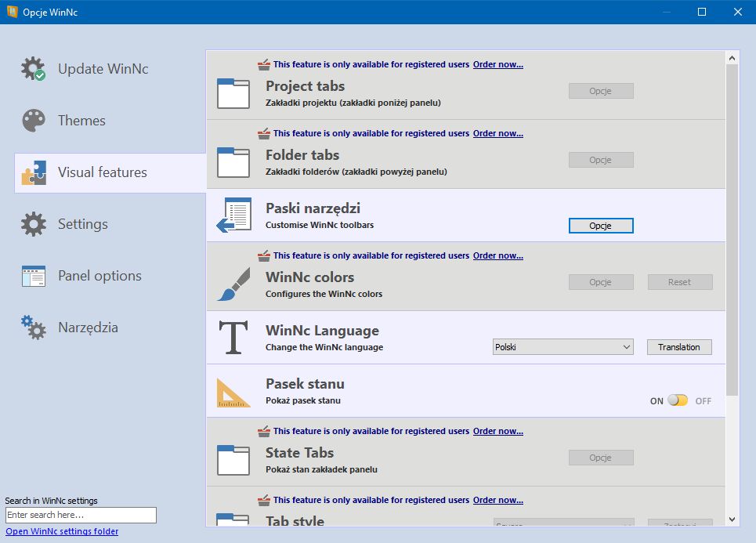Screen dimensions: 756x543
Task: Click the Opcje button for Folder tabs
Action: (601, 160)
